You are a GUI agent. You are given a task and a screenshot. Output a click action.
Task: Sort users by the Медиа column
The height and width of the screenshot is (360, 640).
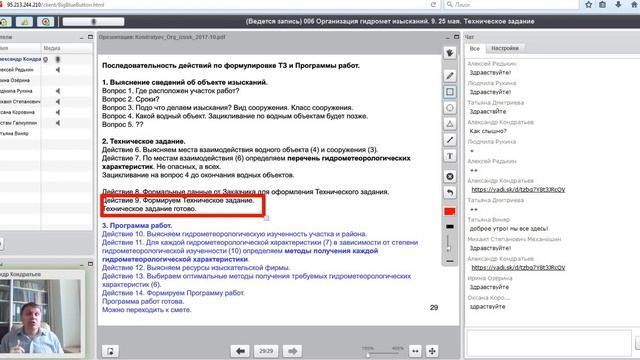click(52, 48)
